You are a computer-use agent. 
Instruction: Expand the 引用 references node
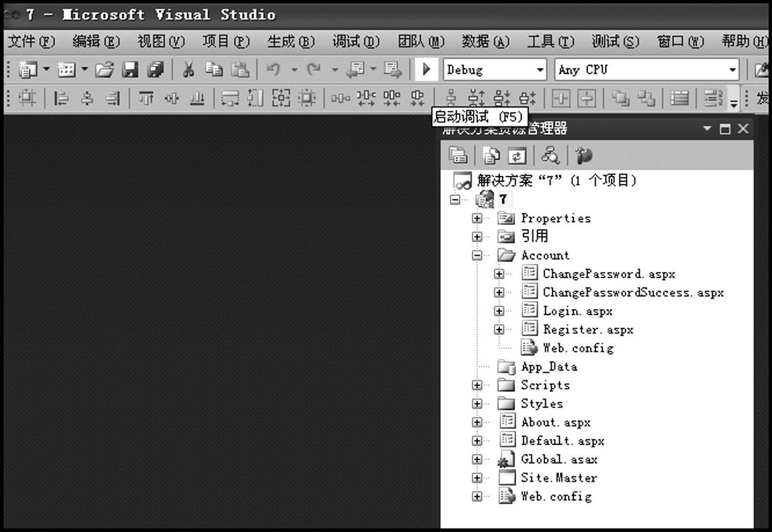[477, 236]
